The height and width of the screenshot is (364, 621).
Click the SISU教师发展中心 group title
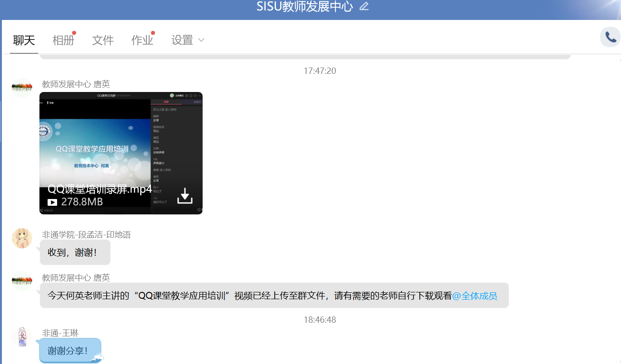(x=304, y=7)
